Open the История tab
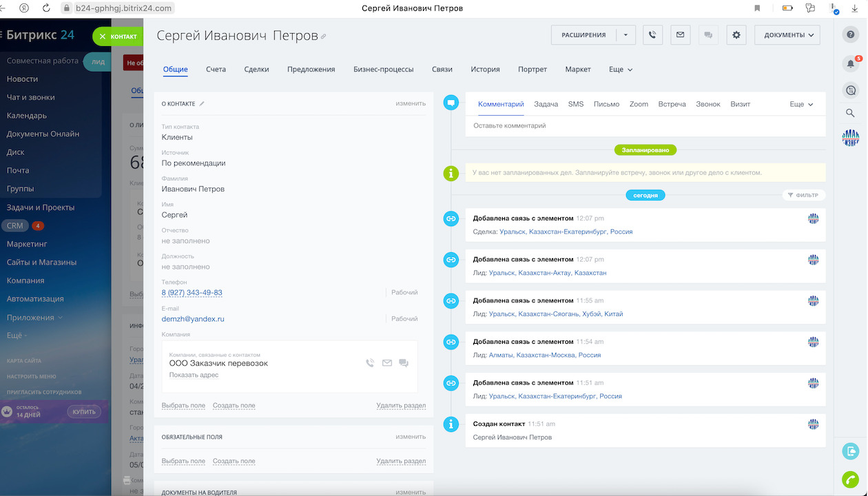This screenshot has height=496, width=868. click(x=485, y=70)
